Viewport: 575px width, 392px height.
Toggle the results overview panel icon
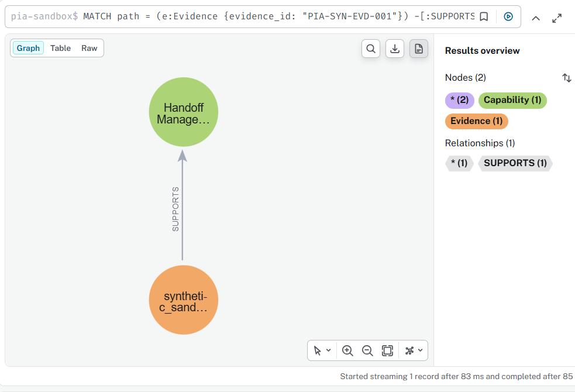(x=419, y=49)
